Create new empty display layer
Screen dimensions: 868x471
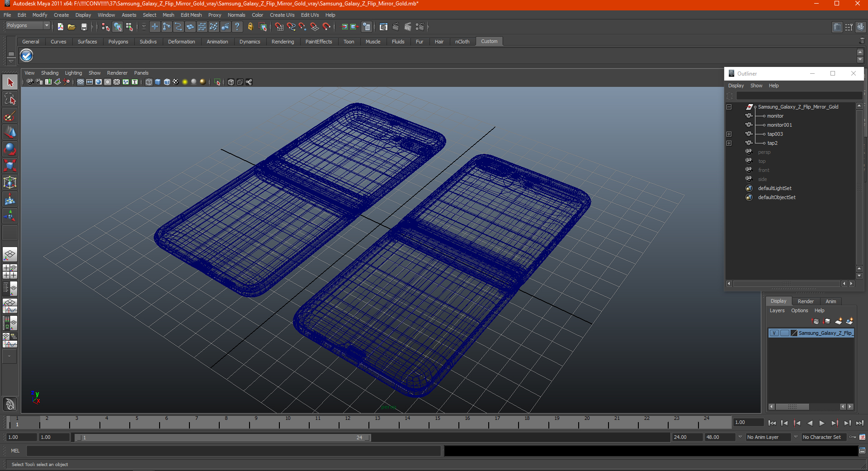838,321
